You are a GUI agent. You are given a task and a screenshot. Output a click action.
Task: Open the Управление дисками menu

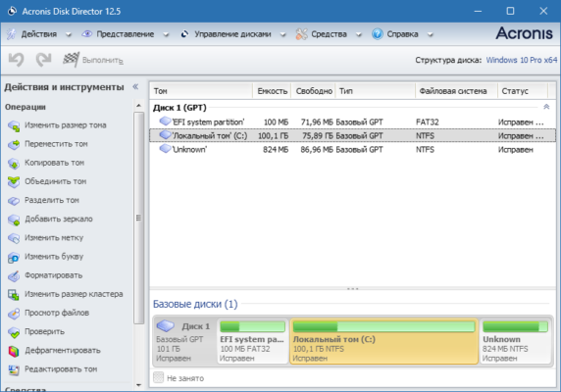pos(232,34)
